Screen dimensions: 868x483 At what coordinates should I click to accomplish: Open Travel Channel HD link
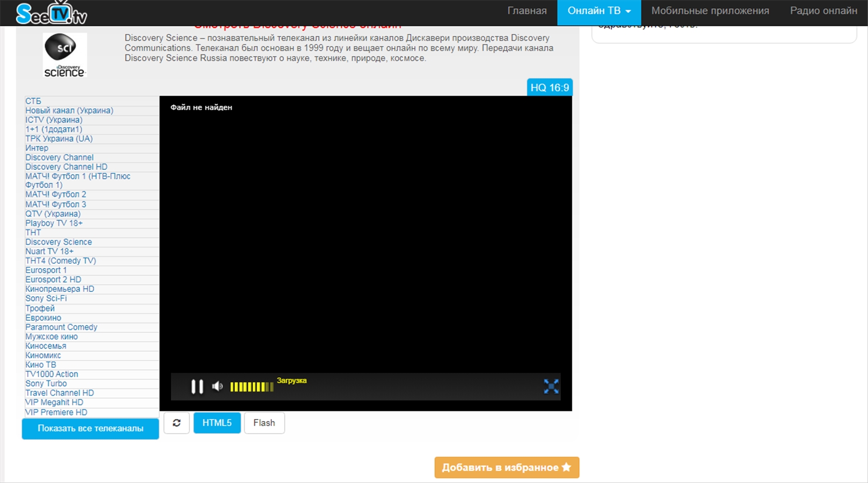(x=60, y=393)
